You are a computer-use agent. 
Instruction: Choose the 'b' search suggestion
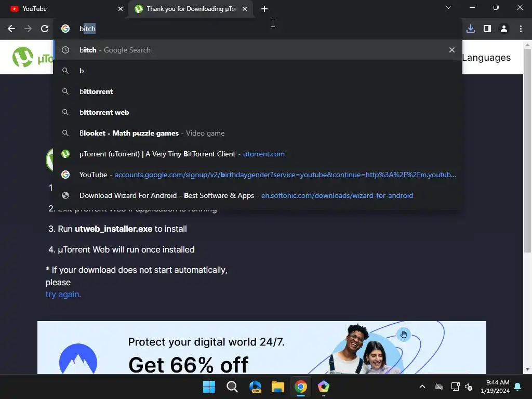coord(258,71)
